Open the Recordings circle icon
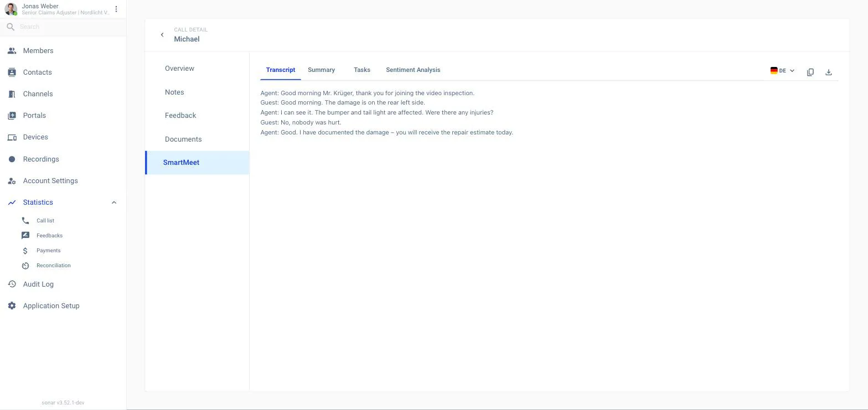 point(12,159)
